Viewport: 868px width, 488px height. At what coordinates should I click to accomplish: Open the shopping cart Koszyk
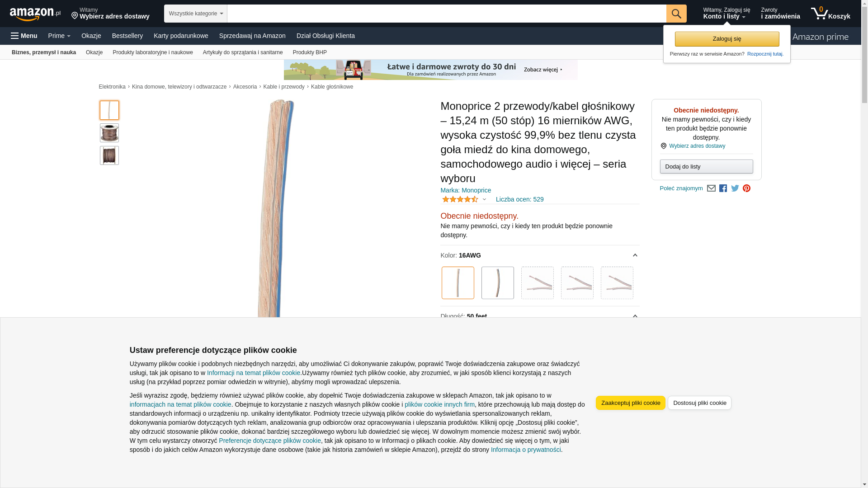(830, 14)
